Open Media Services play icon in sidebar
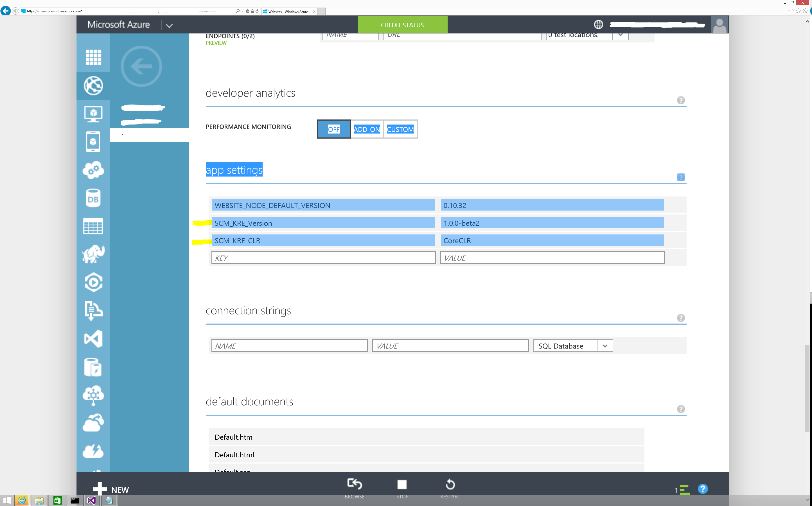 tap(93, 283)
